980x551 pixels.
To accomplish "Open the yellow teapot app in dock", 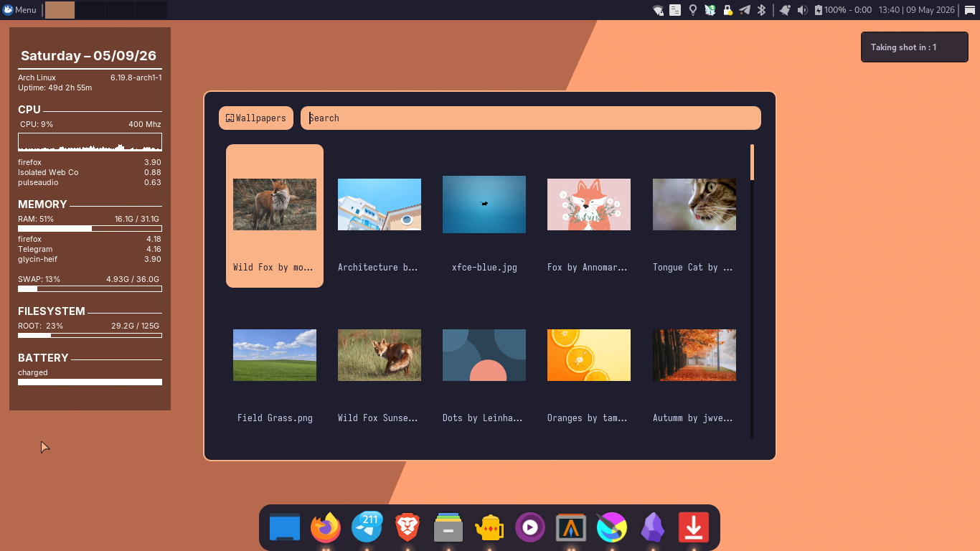I will coord(489,528).
